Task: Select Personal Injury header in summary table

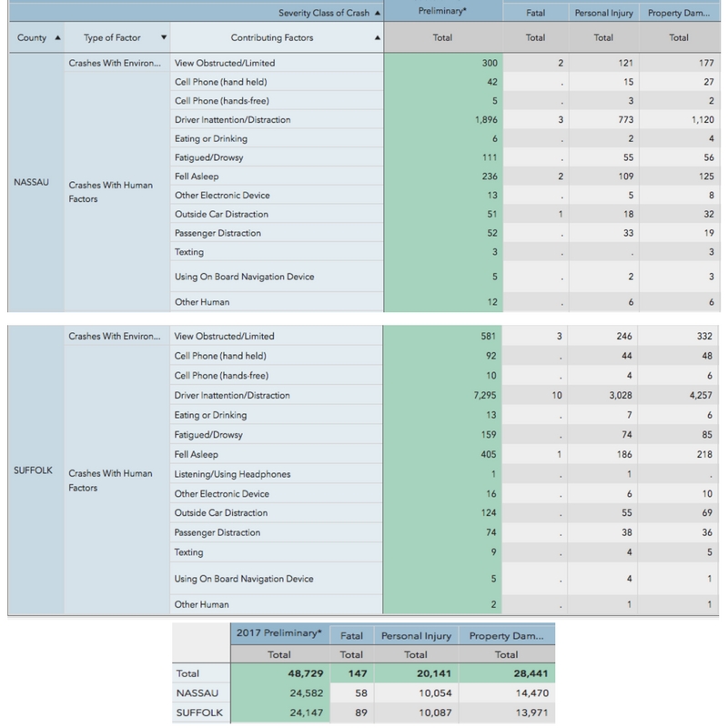Action: [416, 636]
